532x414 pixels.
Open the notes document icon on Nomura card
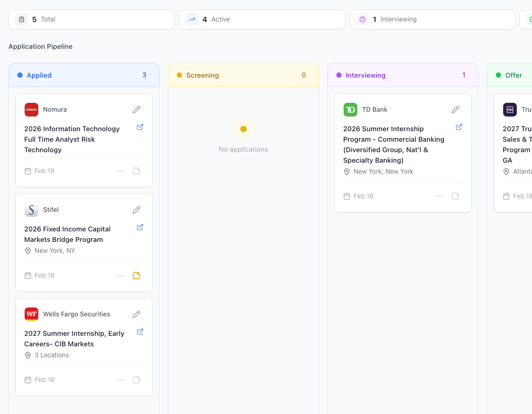coord(136,171)
